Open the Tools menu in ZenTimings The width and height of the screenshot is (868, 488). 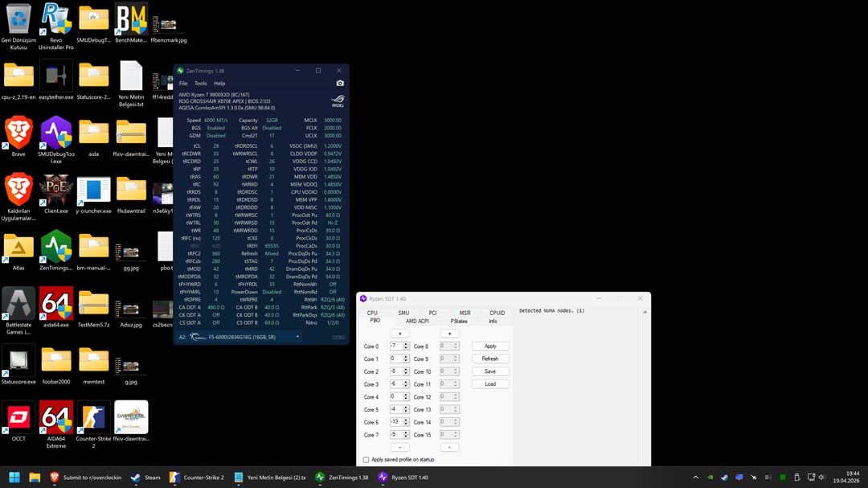[200, 83]
